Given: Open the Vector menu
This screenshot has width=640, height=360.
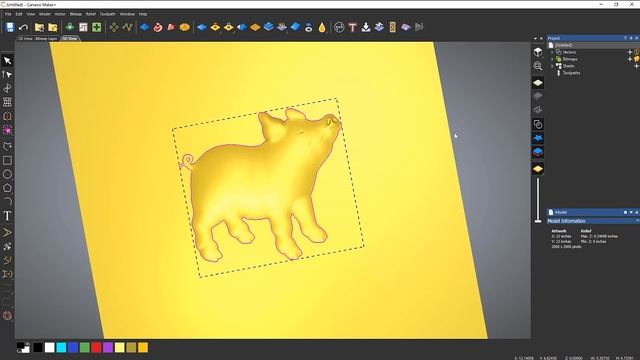Looking at the screenshot, I should click(x=60, y=14).
